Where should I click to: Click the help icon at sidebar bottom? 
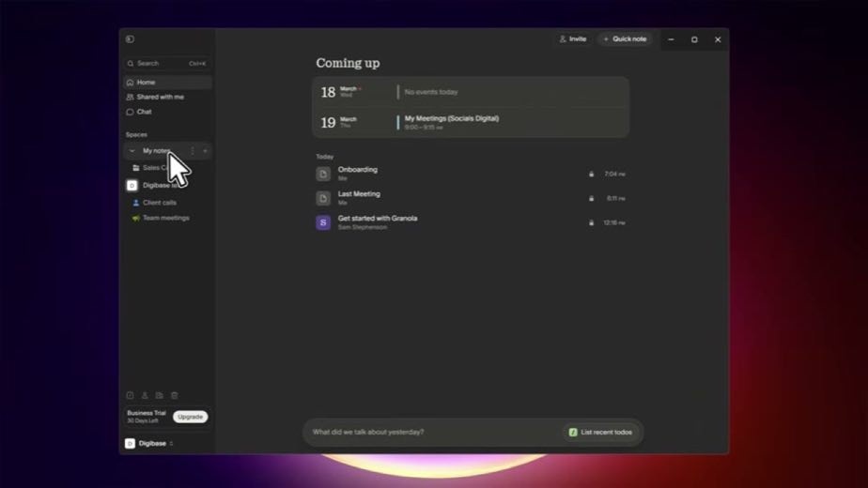coord(130,396)
